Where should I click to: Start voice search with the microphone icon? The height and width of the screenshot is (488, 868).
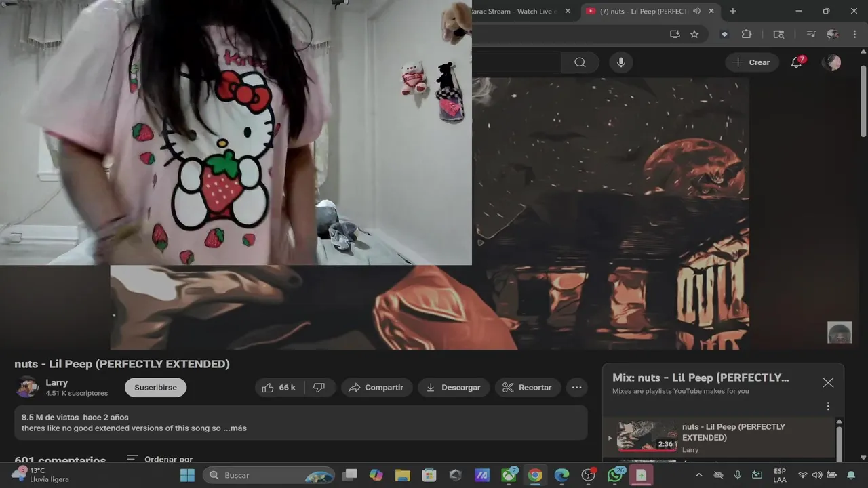620,62
